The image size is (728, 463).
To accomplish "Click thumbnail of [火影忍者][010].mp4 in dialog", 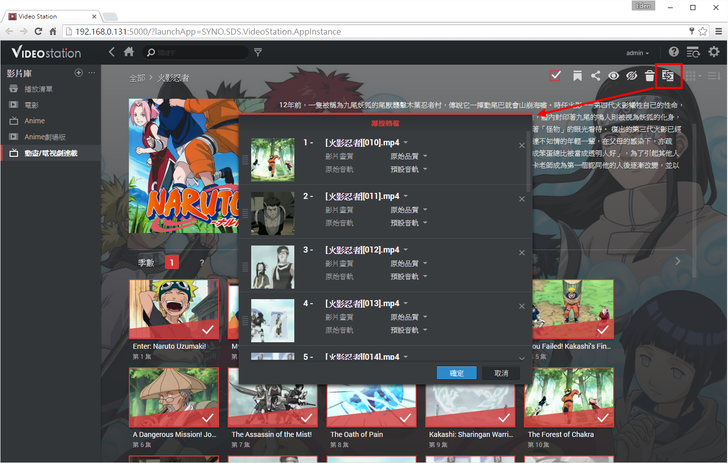I will click(x=273, y=159).
